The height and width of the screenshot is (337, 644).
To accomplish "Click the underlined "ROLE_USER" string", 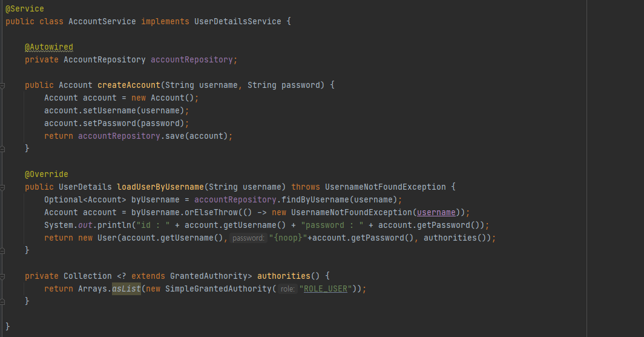I will click(x=325, y=289).
